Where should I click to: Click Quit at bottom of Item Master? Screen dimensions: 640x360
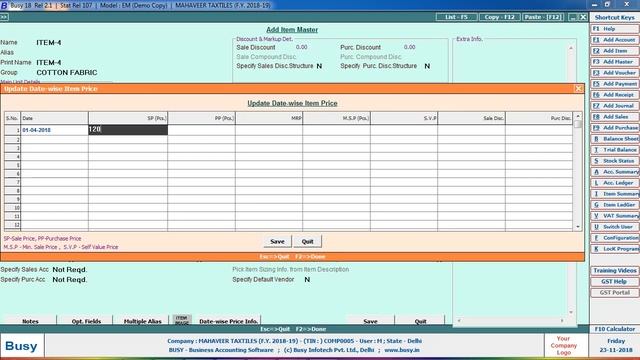pos(420,321)
